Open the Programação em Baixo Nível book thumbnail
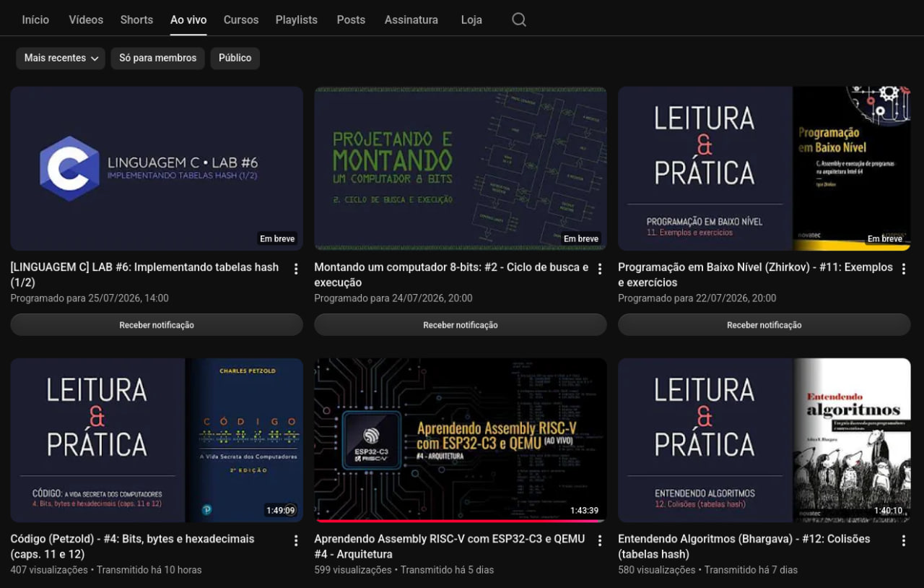The image size is (924, 588). [x=764, y=169]
